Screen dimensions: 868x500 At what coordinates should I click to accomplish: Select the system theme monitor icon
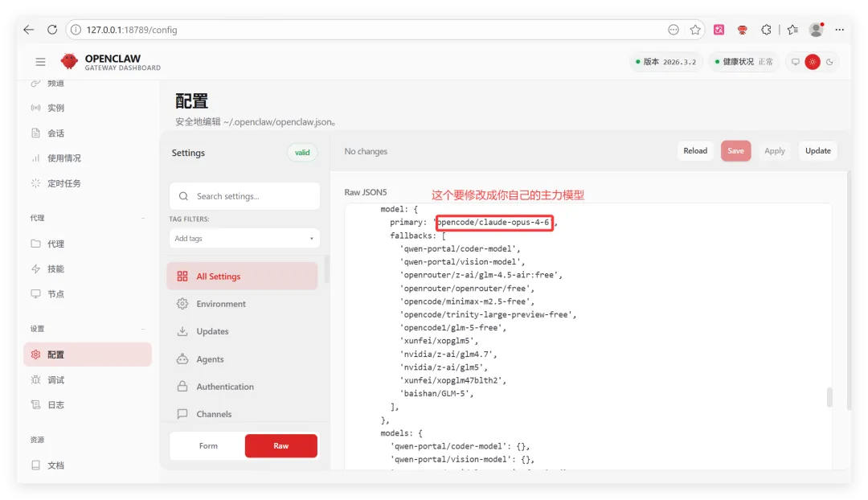point(796,62)
